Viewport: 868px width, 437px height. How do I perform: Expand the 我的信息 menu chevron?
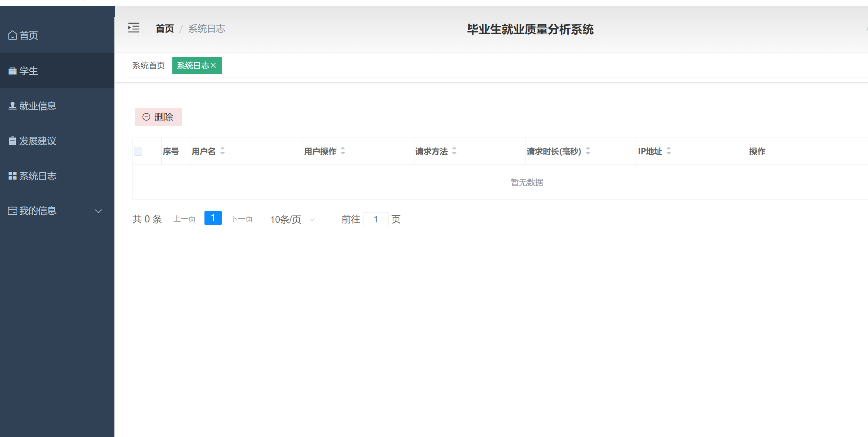coord(99,211)
